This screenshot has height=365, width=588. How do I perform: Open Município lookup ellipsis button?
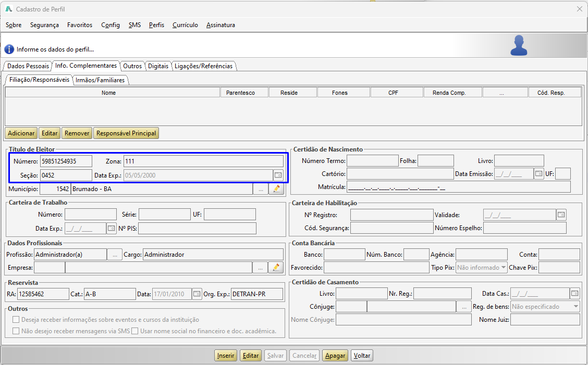point(261,189)
